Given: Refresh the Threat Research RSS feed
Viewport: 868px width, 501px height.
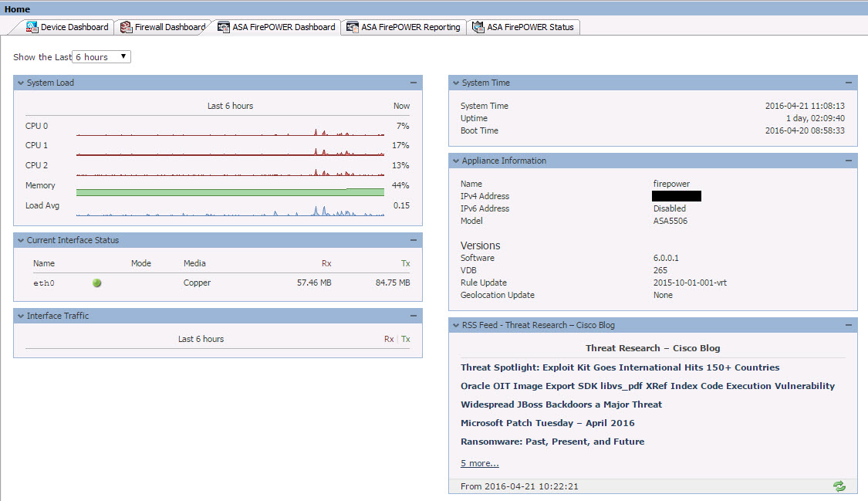Looking at the screenshot, I should (x=839, y=486).
